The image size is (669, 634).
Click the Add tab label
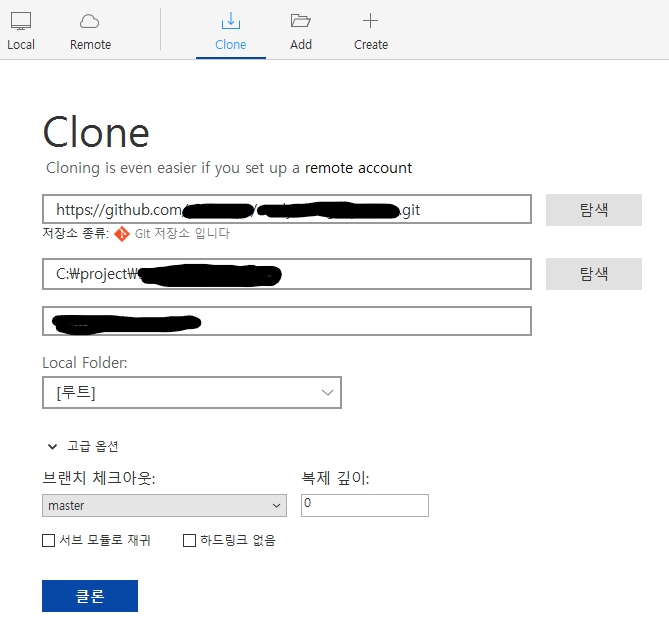[x=301, y=45]
